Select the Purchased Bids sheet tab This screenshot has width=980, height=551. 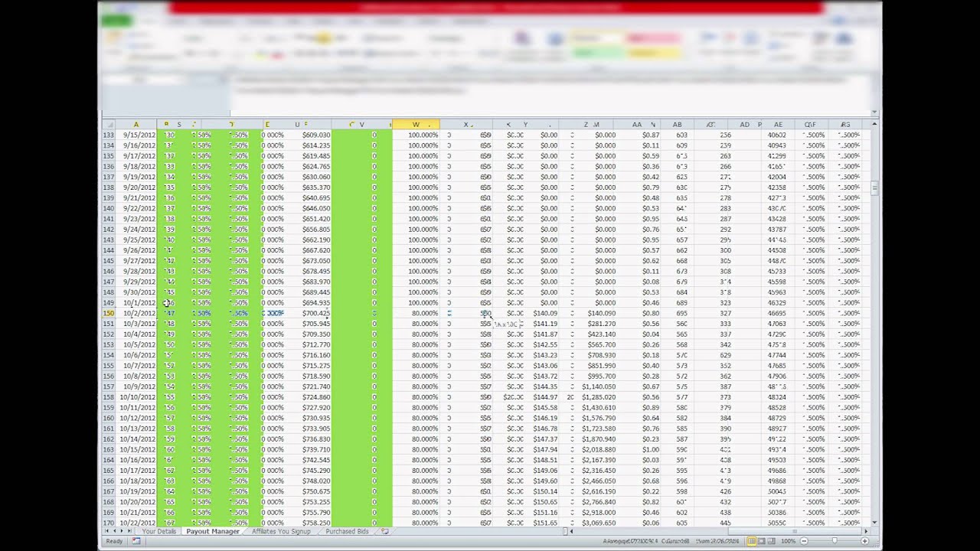pos(347,531)
